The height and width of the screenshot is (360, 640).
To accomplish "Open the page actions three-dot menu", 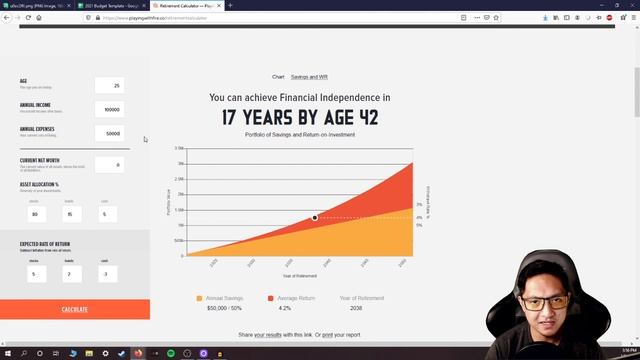I will 477,18.
